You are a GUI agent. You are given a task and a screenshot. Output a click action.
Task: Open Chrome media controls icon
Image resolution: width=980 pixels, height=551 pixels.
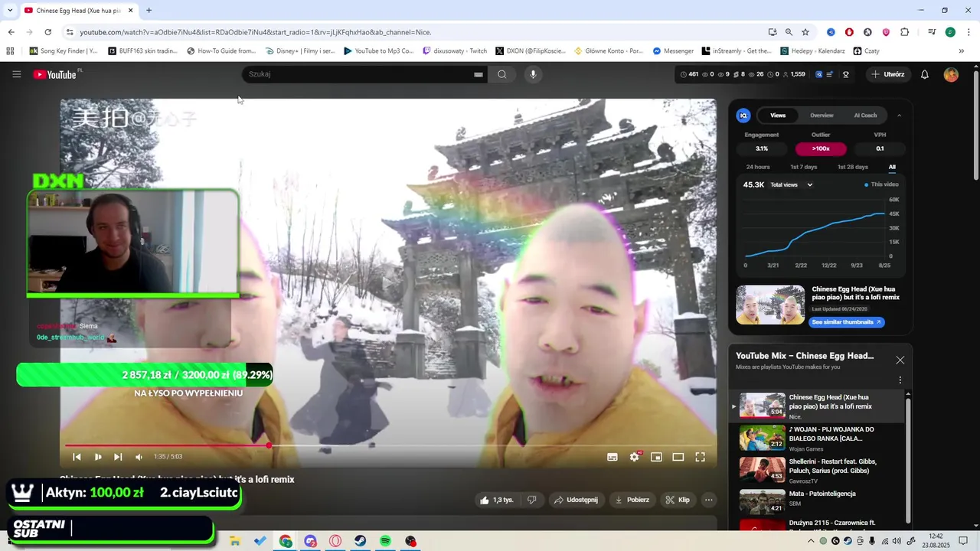932,32
